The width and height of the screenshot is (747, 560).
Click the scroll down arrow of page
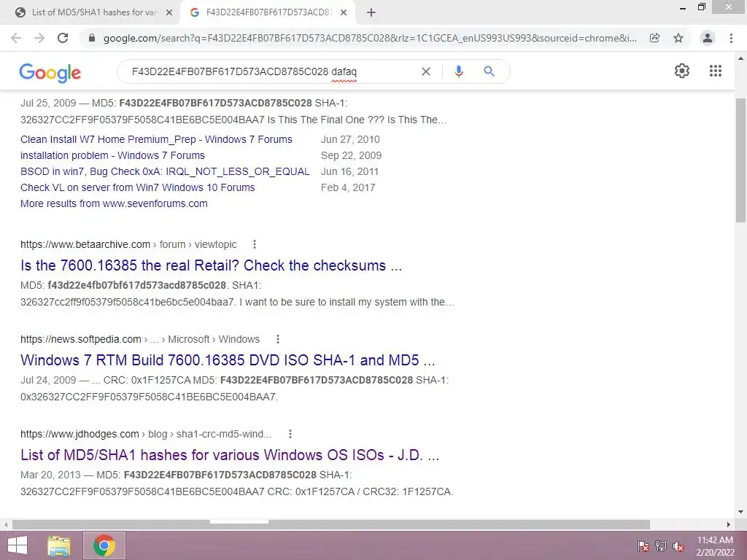pos(741,513)
